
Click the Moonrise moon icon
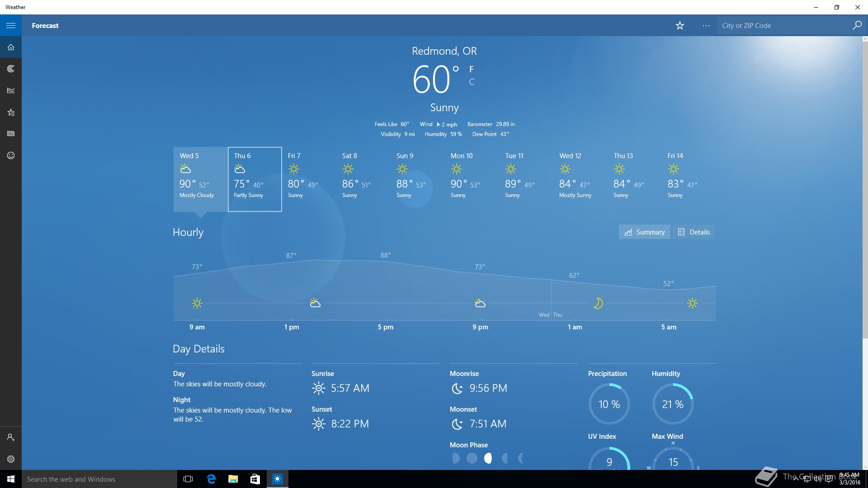[x=458, y=388]
